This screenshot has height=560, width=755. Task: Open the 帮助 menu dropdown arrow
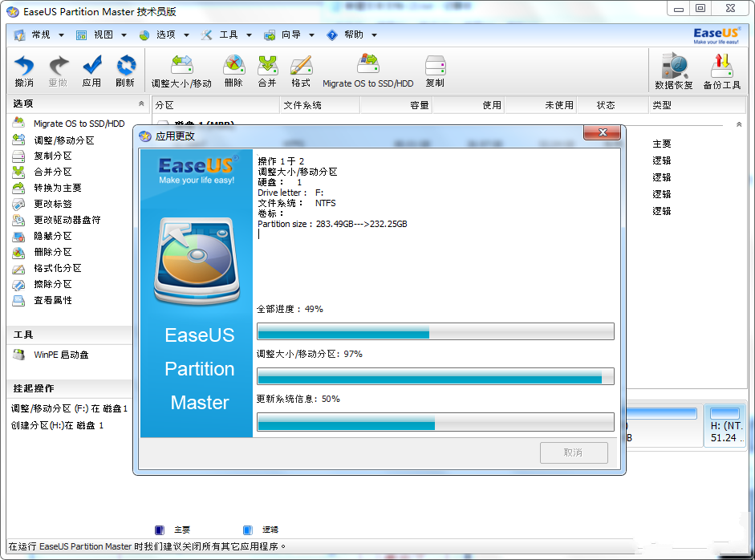coord(374,35)
